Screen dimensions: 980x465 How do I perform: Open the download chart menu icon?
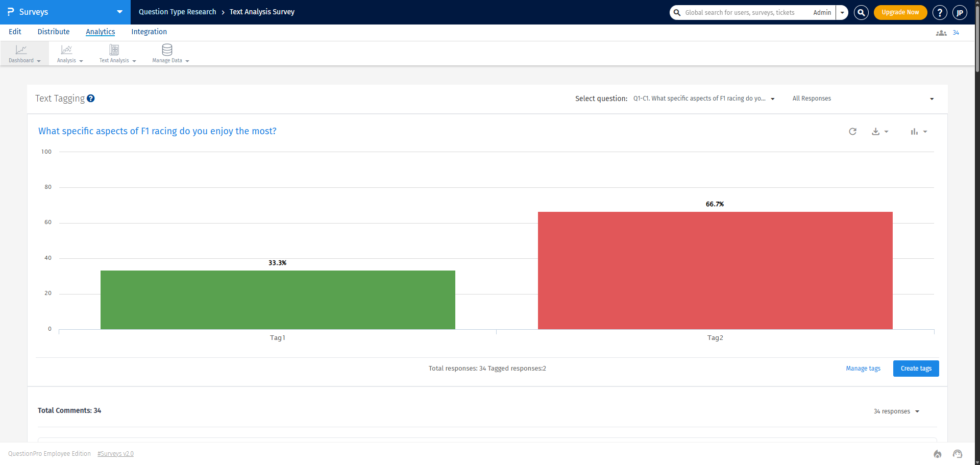[x=879, y=132]
